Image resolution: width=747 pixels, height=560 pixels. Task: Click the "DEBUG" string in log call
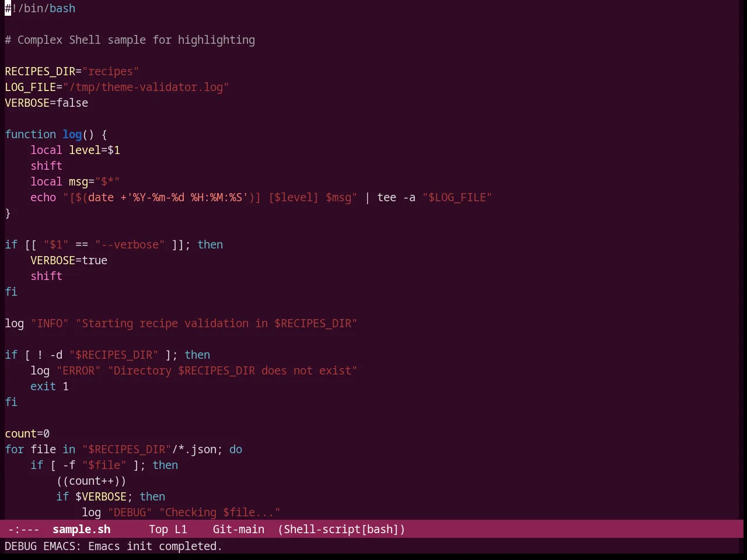point(130,512)
